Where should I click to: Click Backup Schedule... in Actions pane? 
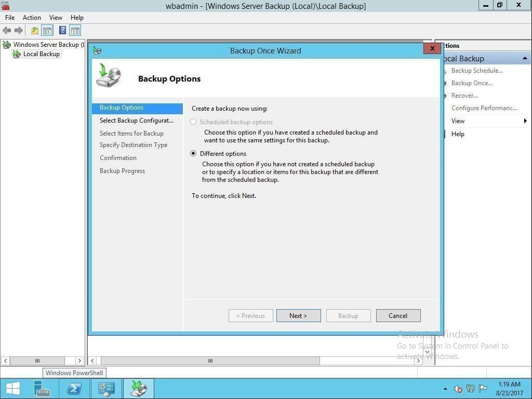pos(477,71)
